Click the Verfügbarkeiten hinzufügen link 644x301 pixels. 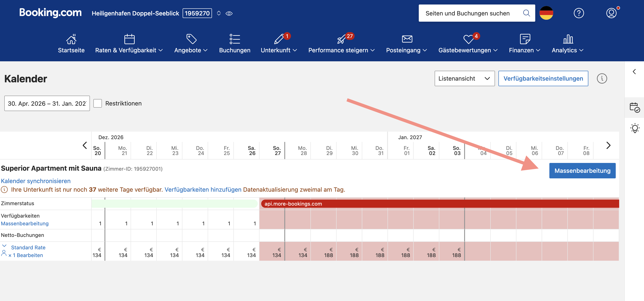pyautogui.click(x=203, y=190)
